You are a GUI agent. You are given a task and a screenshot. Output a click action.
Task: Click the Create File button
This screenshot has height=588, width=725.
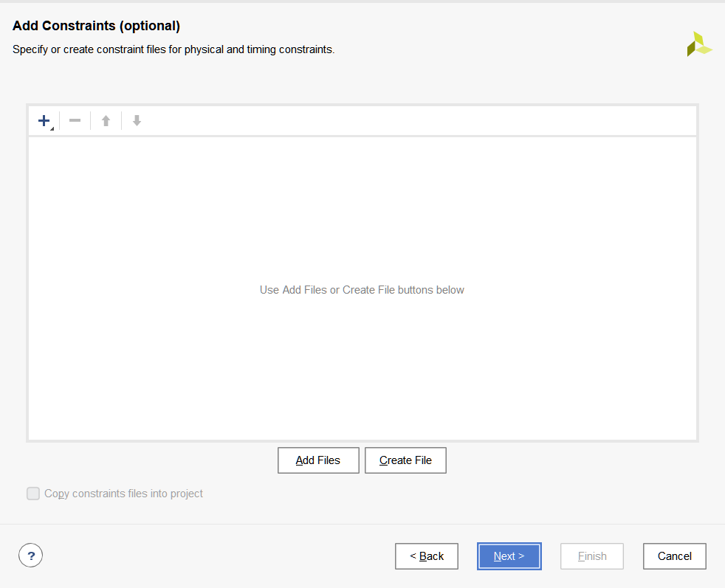coord(405,460)
